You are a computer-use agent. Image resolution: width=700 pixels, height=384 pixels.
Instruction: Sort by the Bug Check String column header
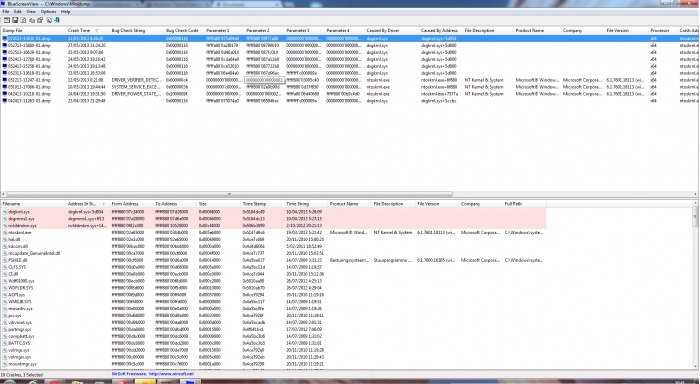click(x=137, y=30)
